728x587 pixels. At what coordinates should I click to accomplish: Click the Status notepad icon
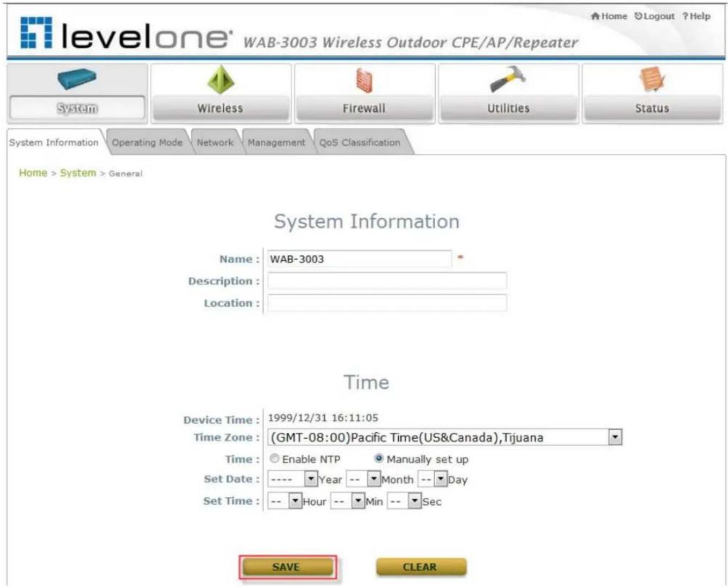point(652,80)
